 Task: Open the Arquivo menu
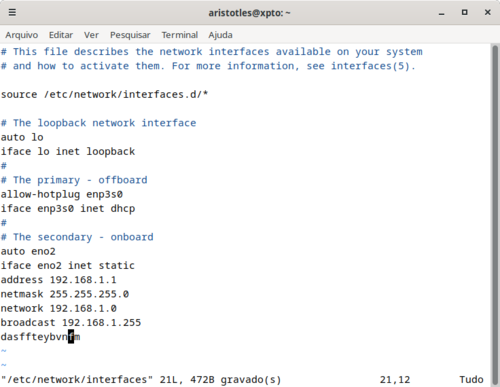coord(22,35)
